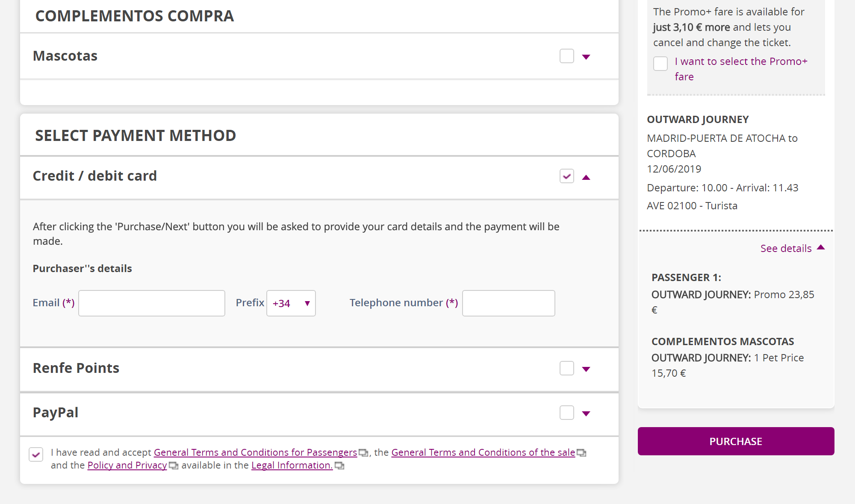Click the Mascotas section collapse icon
Screen dimensions: 855x504
coord(586,55)
